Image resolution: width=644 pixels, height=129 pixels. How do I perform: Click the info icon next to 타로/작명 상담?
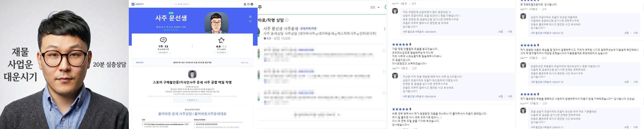pos(287,20)
